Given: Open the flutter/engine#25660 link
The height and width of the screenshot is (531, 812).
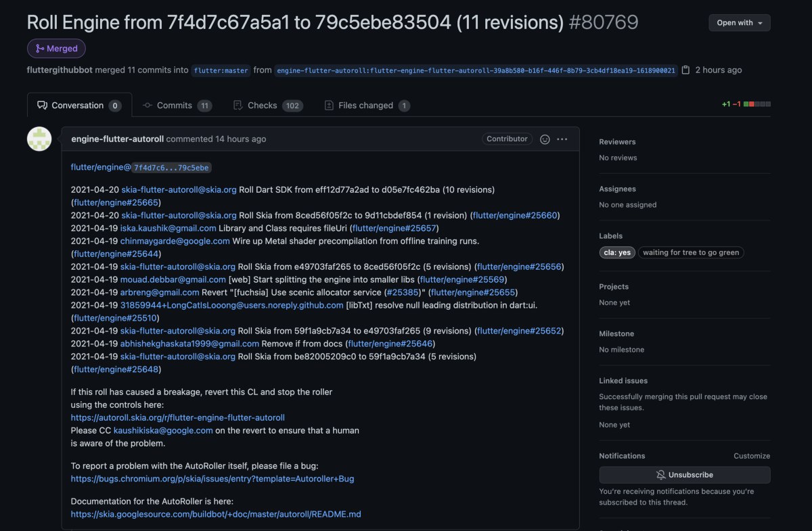Looking at the screenshot, I should (x=515, y=215).
